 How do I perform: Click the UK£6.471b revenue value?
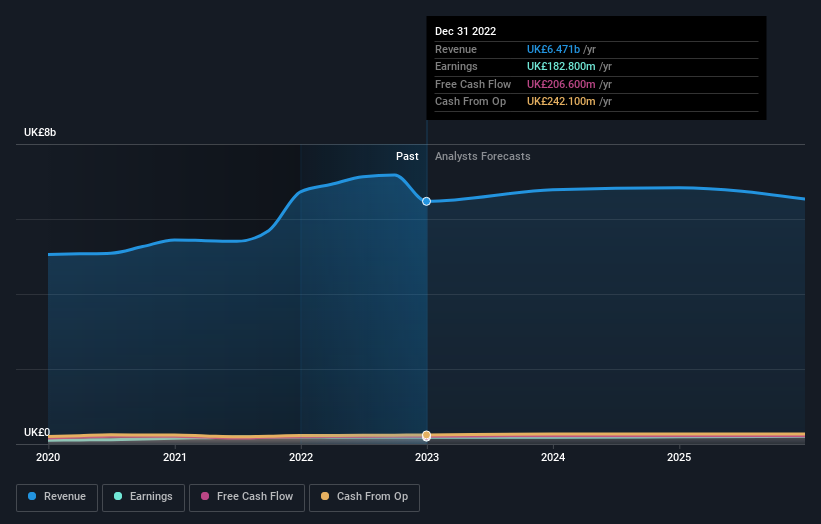(553, 49)
